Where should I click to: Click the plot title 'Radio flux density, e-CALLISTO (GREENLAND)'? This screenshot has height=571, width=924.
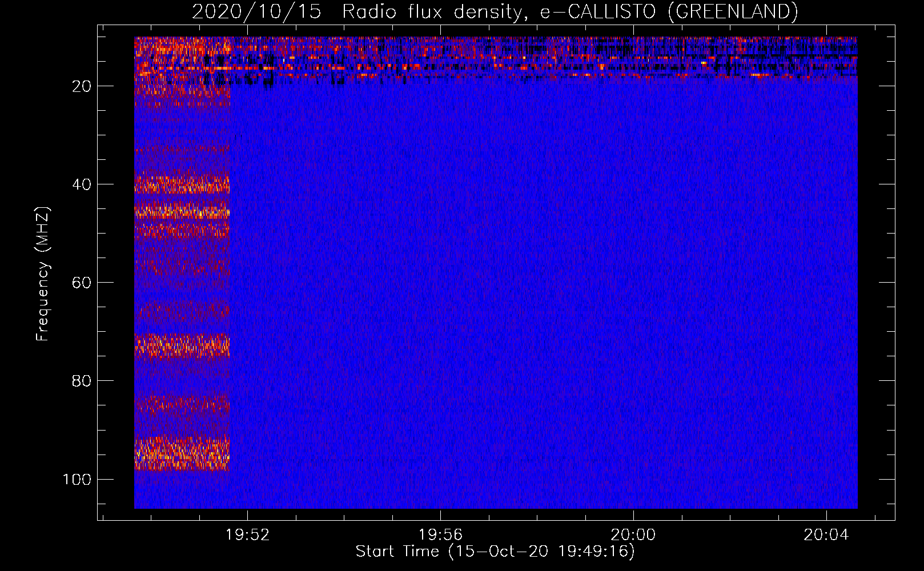[570, 11]
